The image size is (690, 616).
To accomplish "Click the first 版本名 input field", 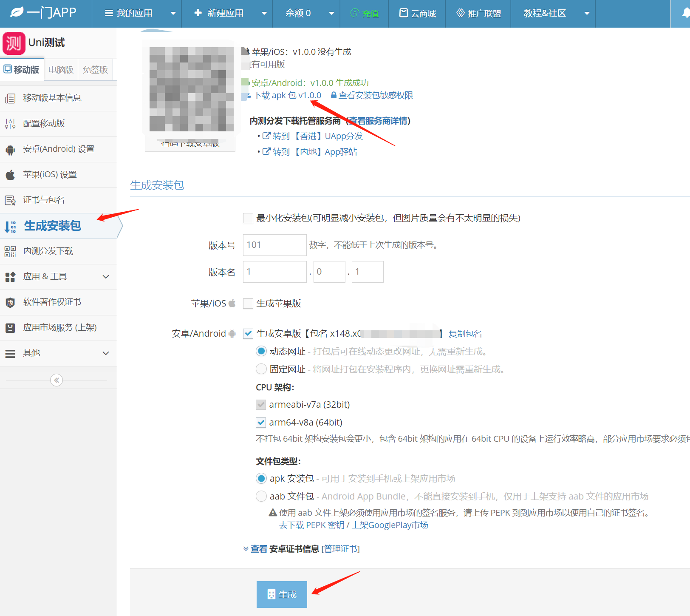I will (x=274, y=272).
